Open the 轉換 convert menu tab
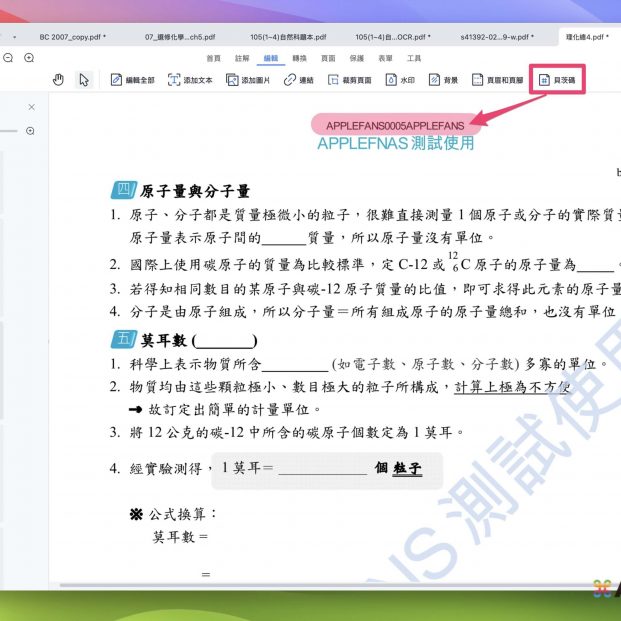Viewport: 621px width, 621px height. pyautogui.click(x=299, y=58)
